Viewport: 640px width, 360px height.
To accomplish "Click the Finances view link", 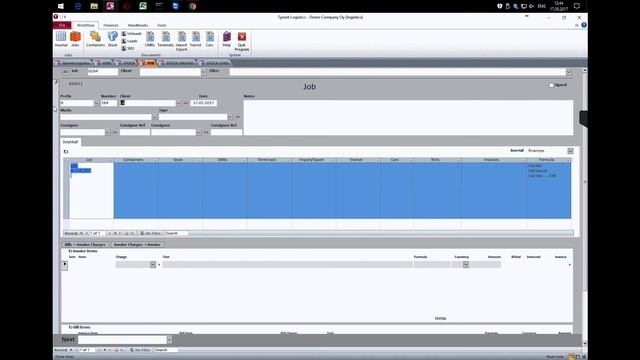I will [536, 151].
